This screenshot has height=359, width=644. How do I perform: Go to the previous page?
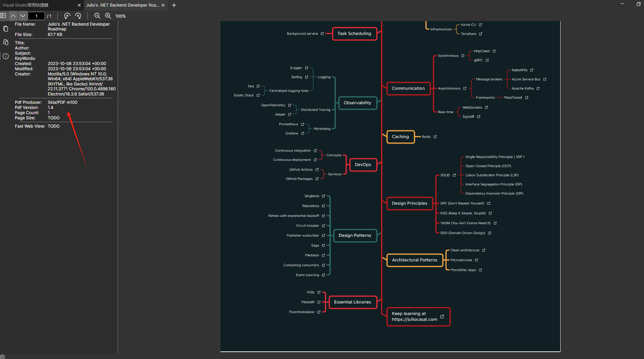13,16
